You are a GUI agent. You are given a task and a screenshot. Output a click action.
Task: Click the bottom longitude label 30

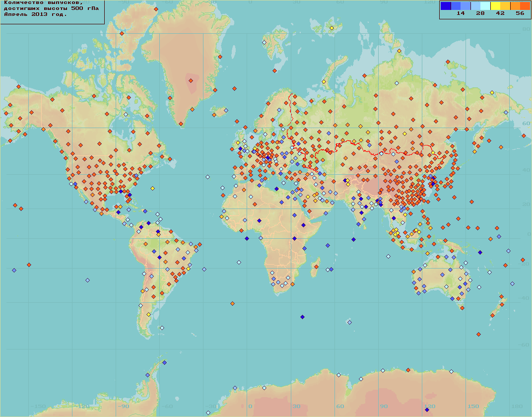coord(296,407)
